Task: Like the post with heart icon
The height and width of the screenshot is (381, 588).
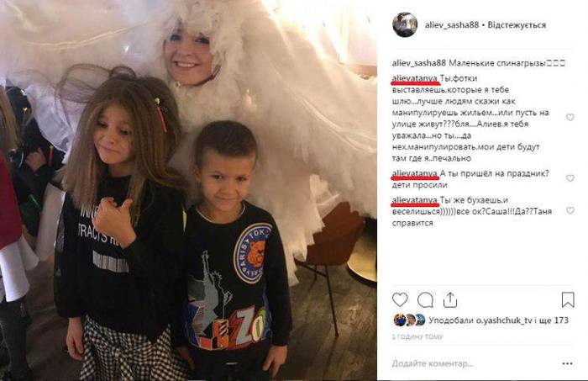Action: 400,300
